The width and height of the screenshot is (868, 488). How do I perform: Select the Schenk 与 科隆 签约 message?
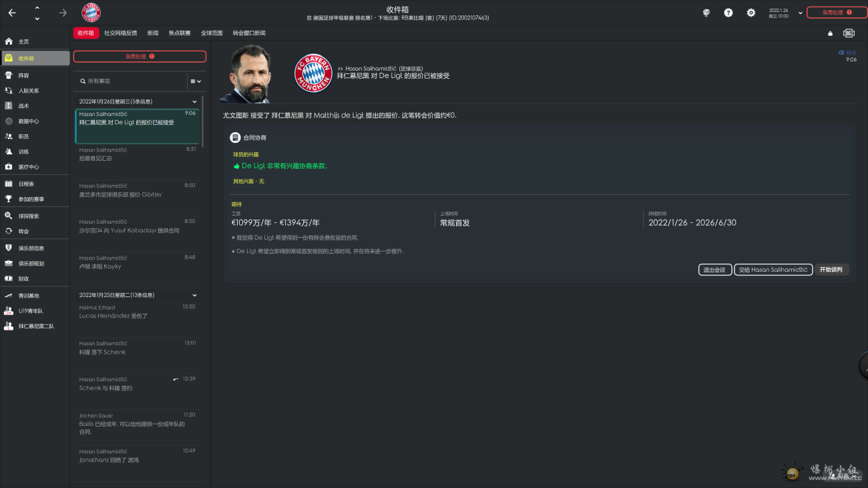pos(137,391)
